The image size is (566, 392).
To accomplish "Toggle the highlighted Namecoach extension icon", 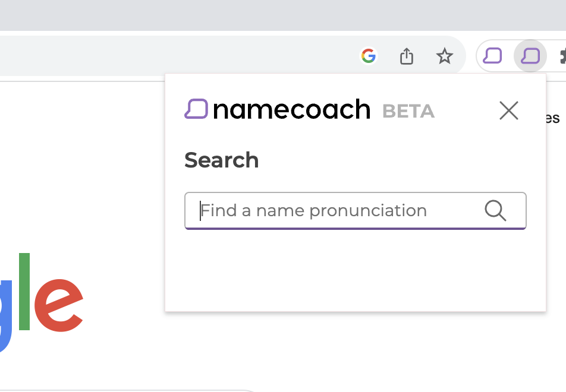I will coord(530,56).
